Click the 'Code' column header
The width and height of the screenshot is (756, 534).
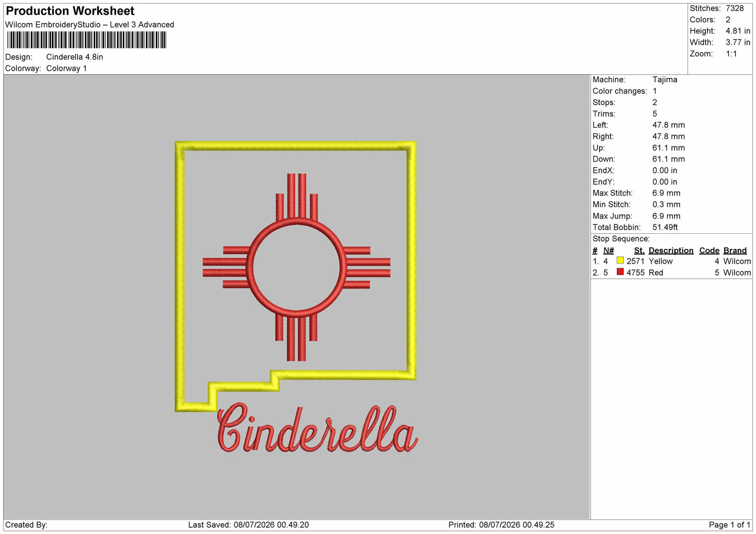[709, 251]
